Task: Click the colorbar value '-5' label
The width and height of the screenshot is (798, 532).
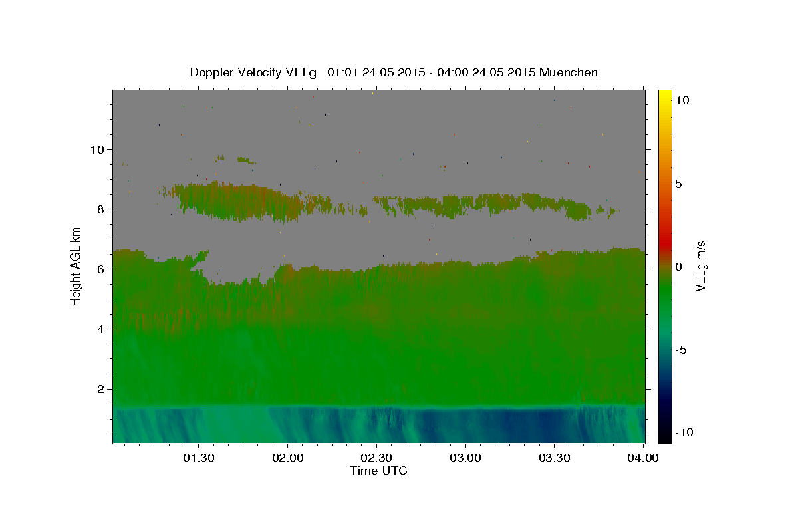Action: [x=681, y=350]
